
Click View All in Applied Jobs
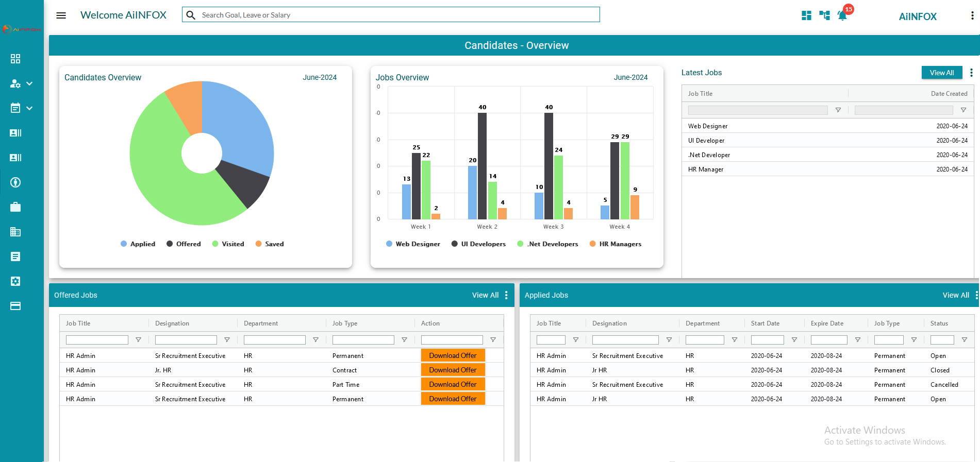[956, 295]
